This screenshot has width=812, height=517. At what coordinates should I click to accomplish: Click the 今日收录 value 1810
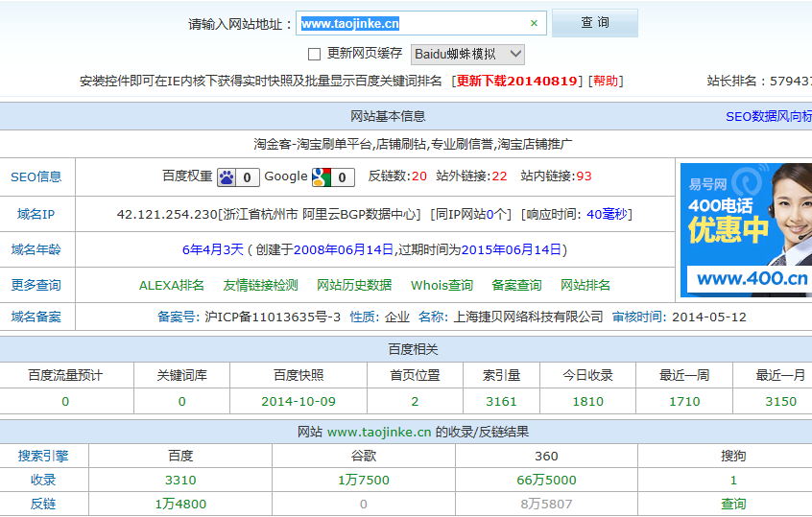point(587,402)
